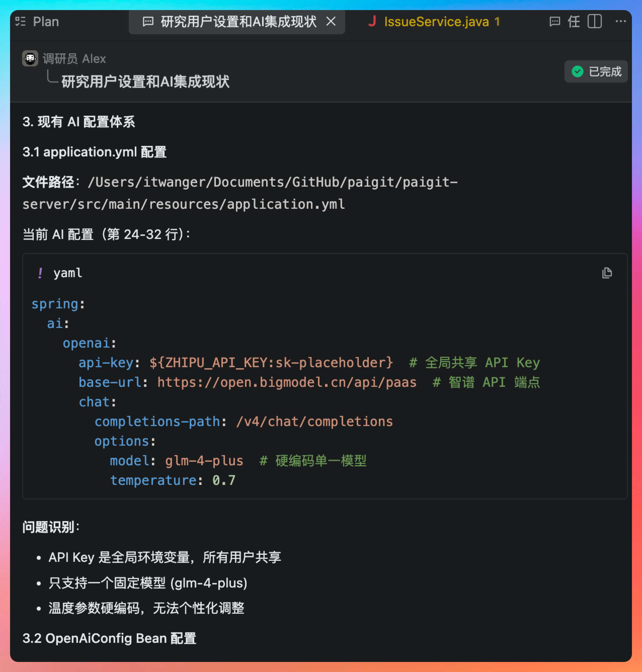Open the three-dots more actions menu
The height and width of the screenshot is (672, 642).
click(x=620, y=22)
